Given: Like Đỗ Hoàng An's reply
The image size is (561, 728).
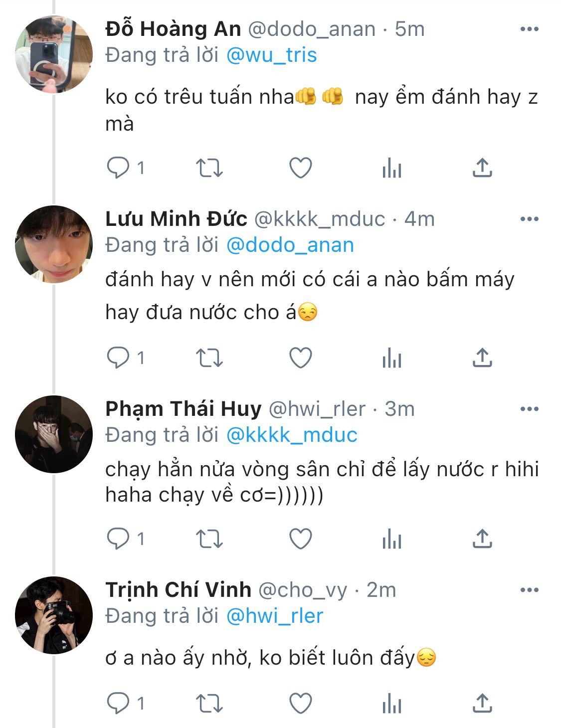Looking at the screenshot, I should click(301, 168).
